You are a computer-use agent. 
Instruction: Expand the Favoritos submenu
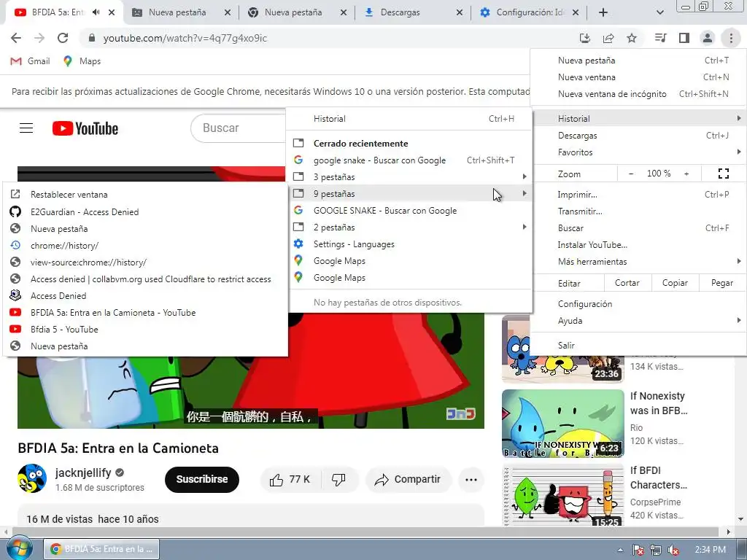pyautogui.click(x=638, y=152)
